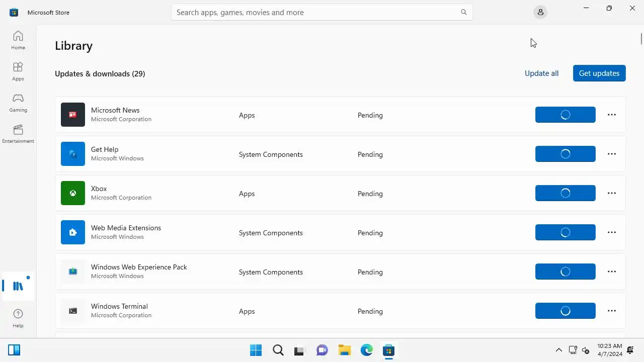Screen dimensions: 644x362
Task: Click the Web Media Extensions name
Action: pyautogui.click(x=126, y=228)
